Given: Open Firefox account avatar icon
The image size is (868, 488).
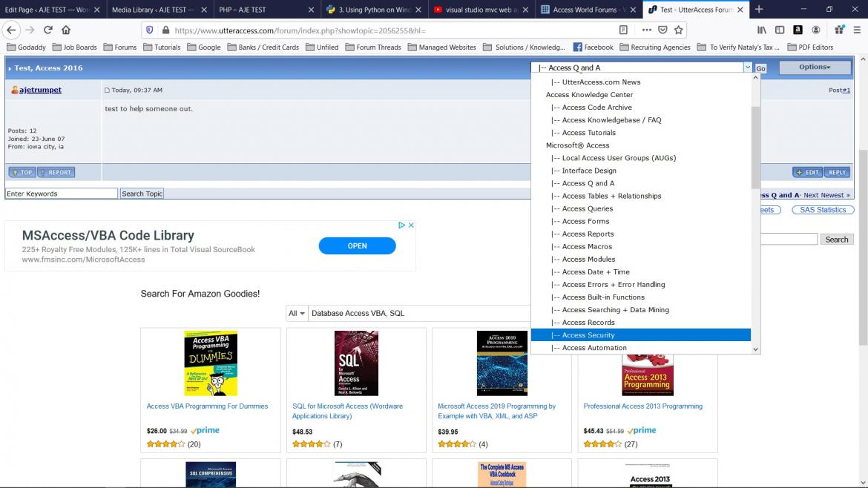Looking at the screenshot, I should point(816,30).
